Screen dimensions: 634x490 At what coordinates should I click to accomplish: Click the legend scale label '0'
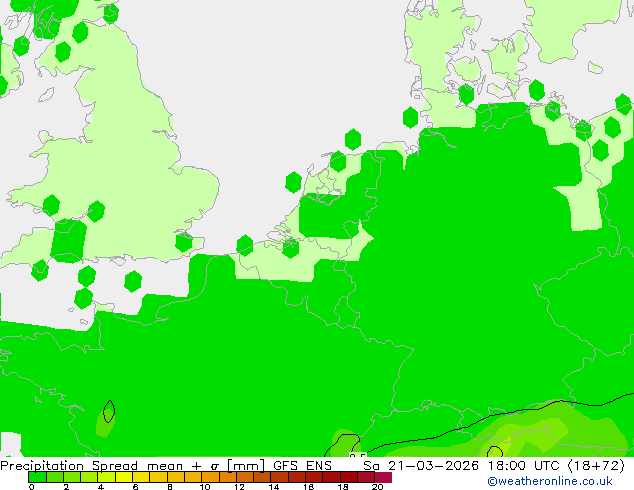[x=32, y=487]
